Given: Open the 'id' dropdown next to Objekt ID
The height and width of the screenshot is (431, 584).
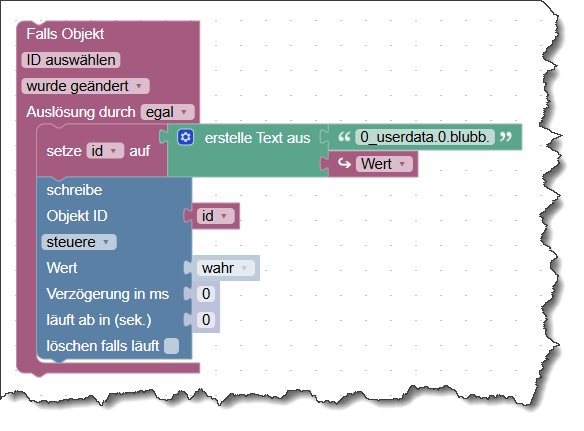Looking at the screenshot, I should pos(216,216).
